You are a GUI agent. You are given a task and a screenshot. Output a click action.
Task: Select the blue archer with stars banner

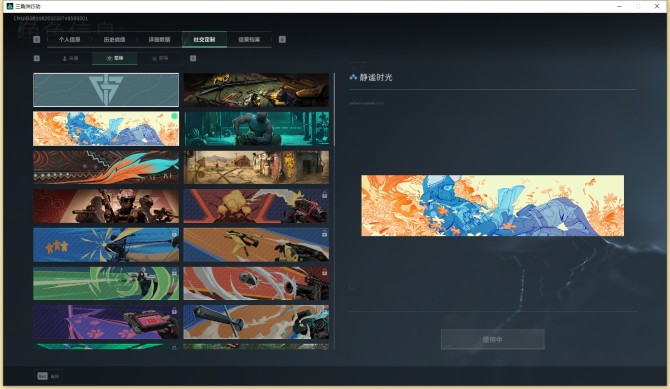[x=106, y=245]
